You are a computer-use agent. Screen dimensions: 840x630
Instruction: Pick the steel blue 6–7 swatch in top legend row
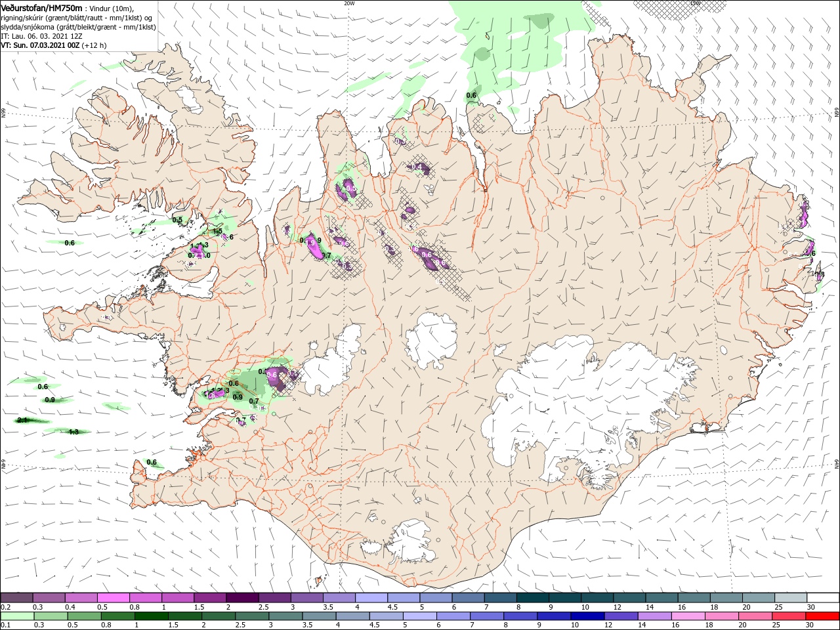click(468, 598)
